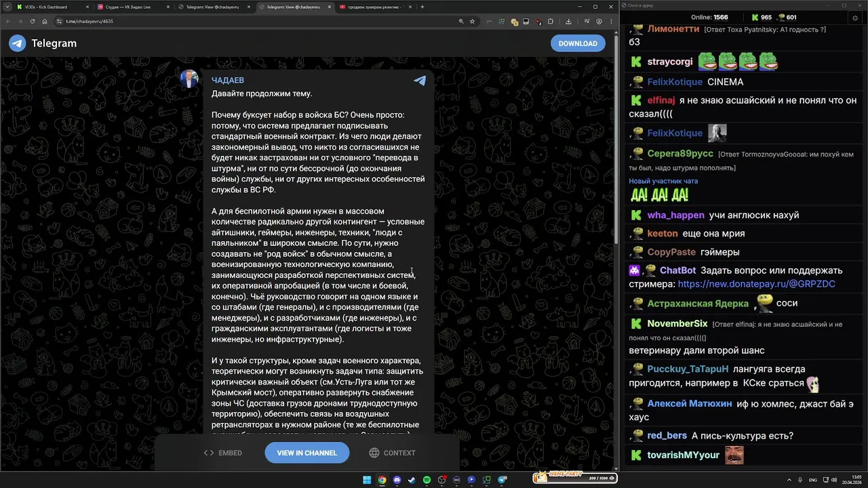This screenshot has height=488, width=868.
Task: Click the EMBED button
Action: coord(223,453)
